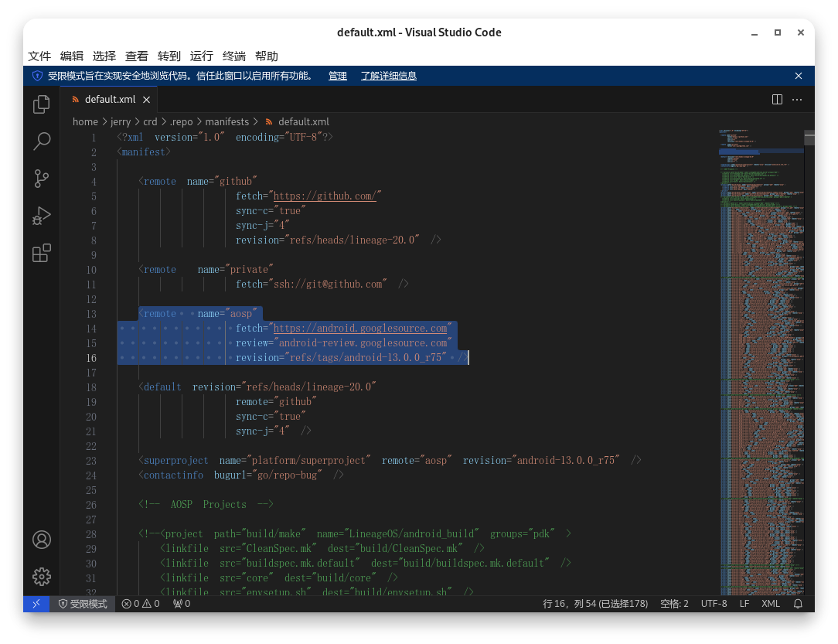
Task: Open the 文件 menu
Action: tap(39, 56)
